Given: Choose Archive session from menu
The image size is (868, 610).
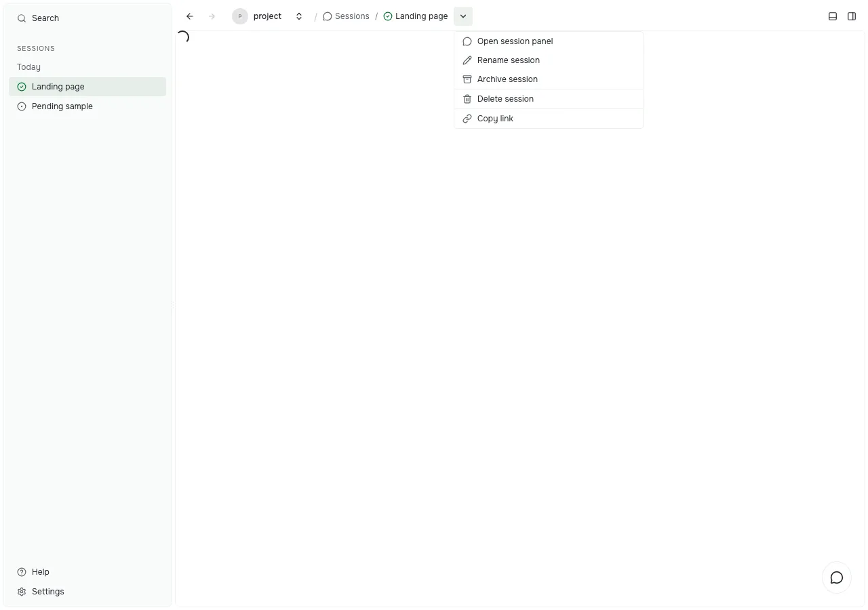Looking at the screenshot, I should [x=549, y=79].
